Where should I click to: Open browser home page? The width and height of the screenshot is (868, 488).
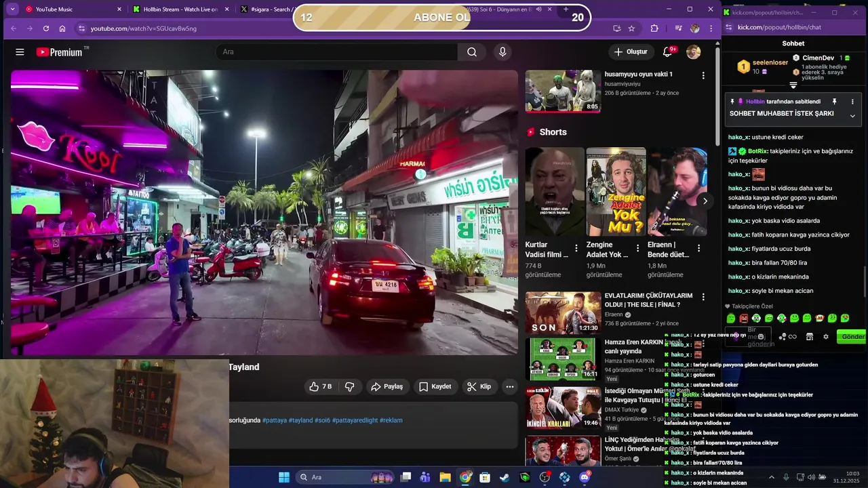[62, 28]
